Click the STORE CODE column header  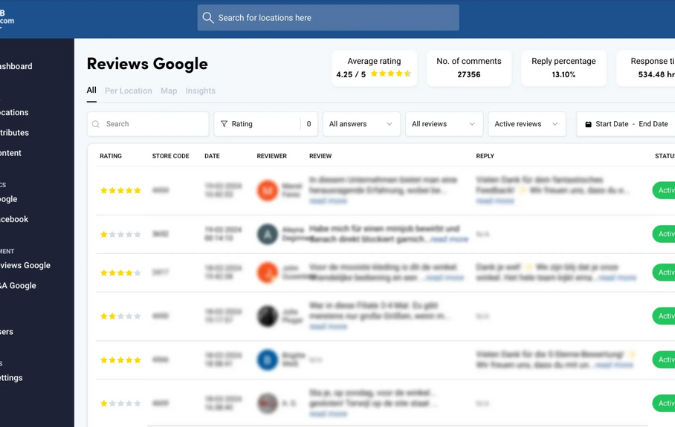[x=170, y=156]
